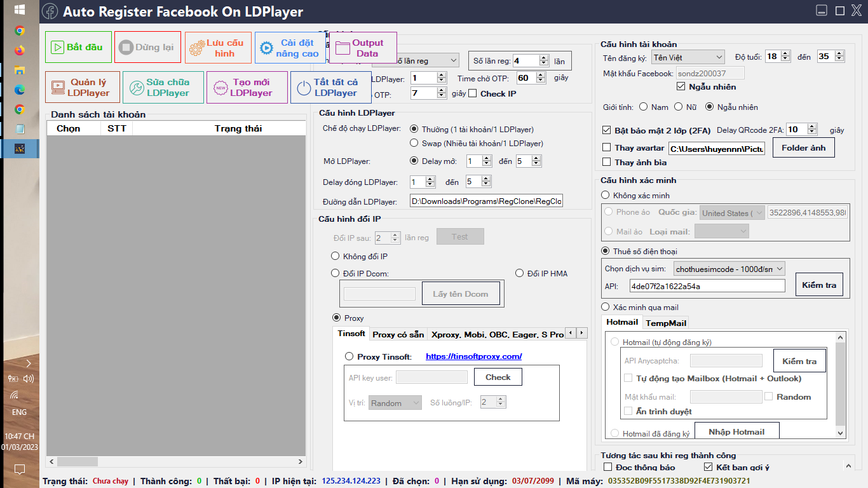Switch to the Tinsoft proxy tab
Screen dimensions: 868x488
351,334
